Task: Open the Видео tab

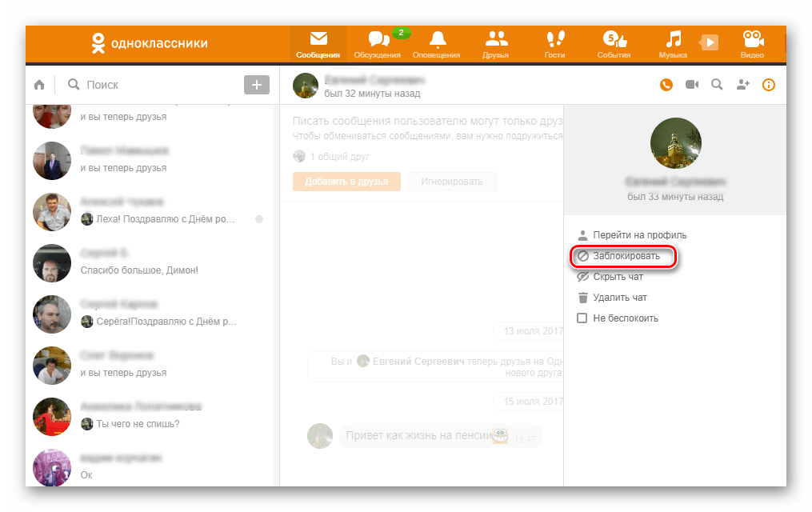Action: coord(753,45)
